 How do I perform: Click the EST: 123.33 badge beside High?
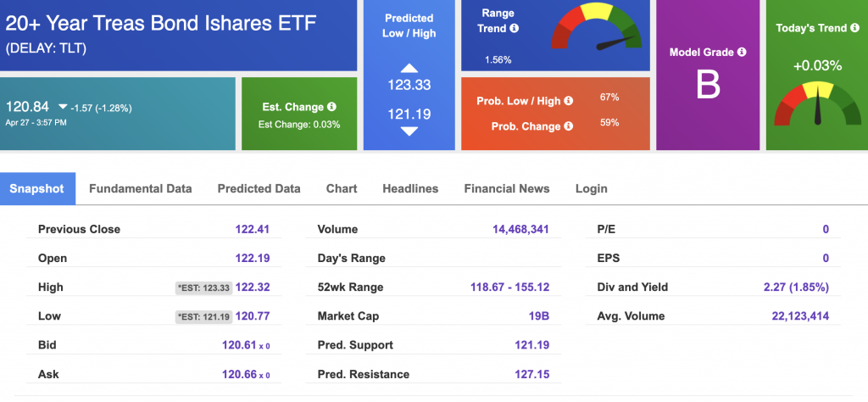(203, 288)
